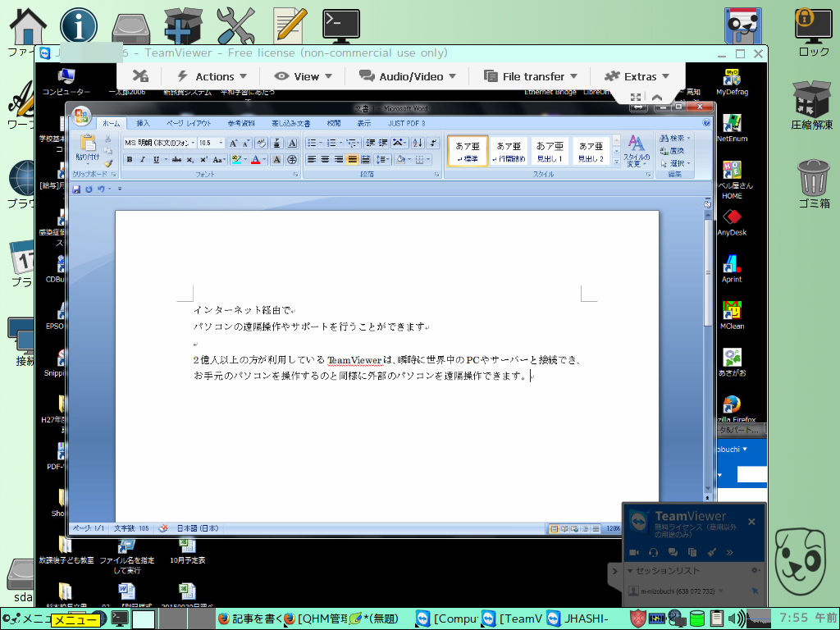Viewport: 840px width, 630px height.
Task: Toggle Italic formatting in Word
Action: pyautogui.click(x=143, y=160)
